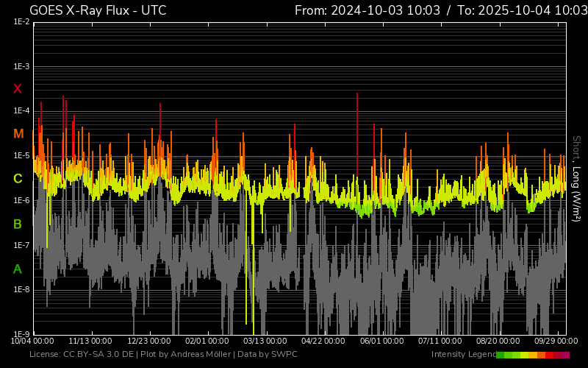
Task: Click the green B flare class label
Action: [18, 224]
